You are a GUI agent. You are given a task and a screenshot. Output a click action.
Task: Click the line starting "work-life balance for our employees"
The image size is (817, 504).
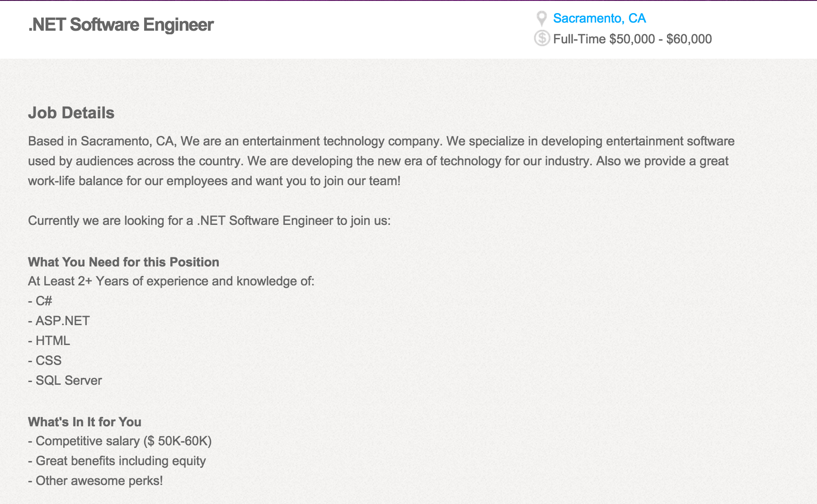pyautogui.click(x=214, y=181)
